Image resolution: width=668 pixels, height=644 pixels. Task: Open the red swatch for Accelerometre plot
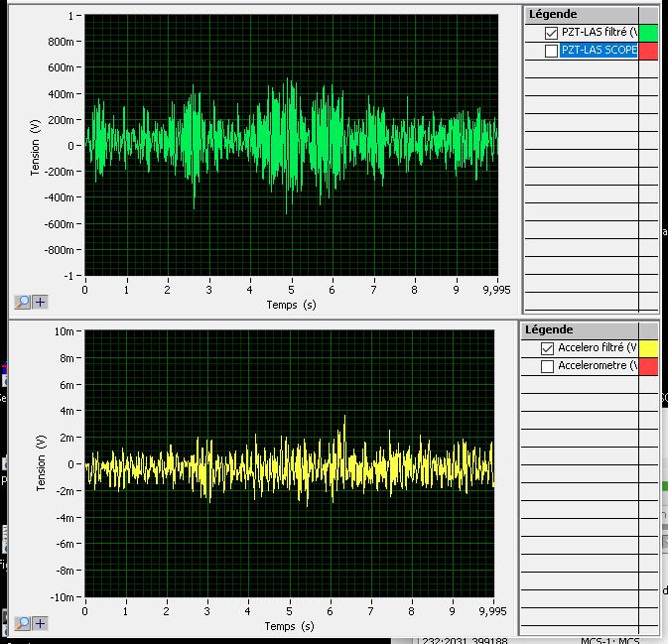[x=648, y=366]
